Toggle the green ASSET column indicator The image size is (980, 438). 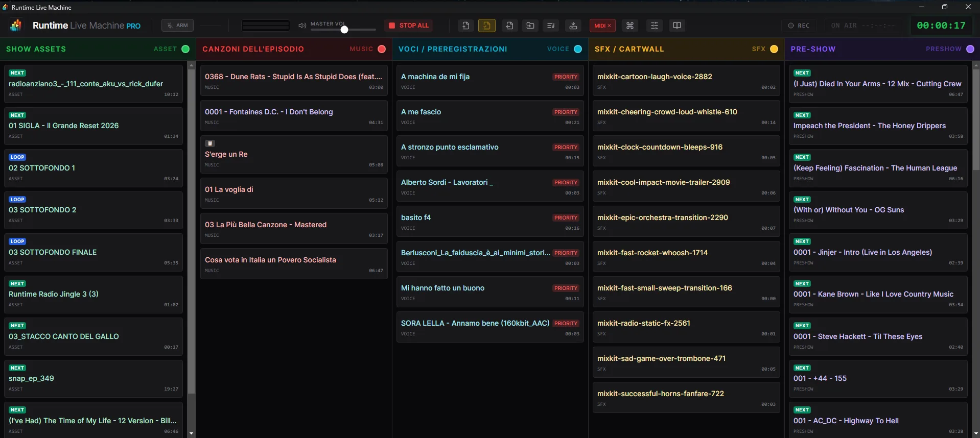(x=185, y=49)
